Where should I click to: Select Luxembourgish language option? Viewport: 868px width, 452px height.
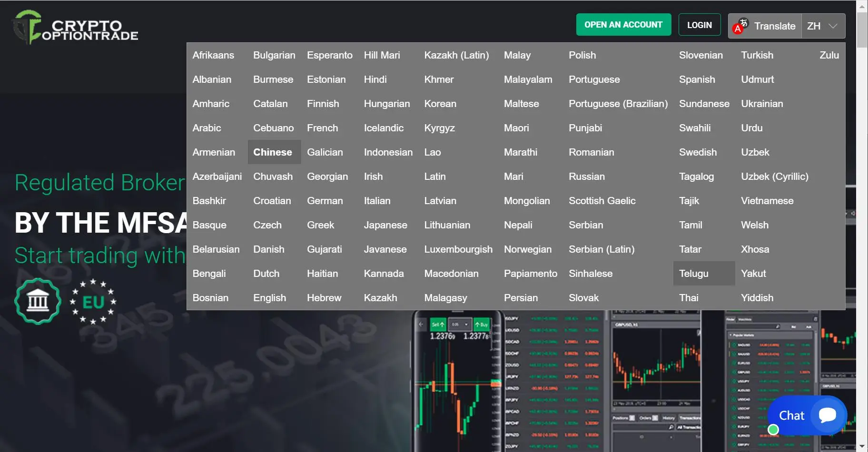[x=458, y=249]
